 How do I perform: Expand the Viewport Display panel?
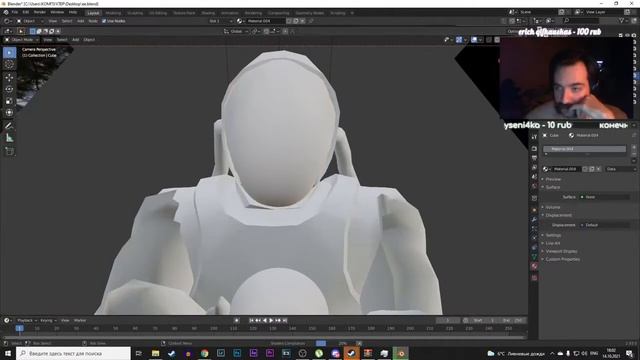pos(561,251)
